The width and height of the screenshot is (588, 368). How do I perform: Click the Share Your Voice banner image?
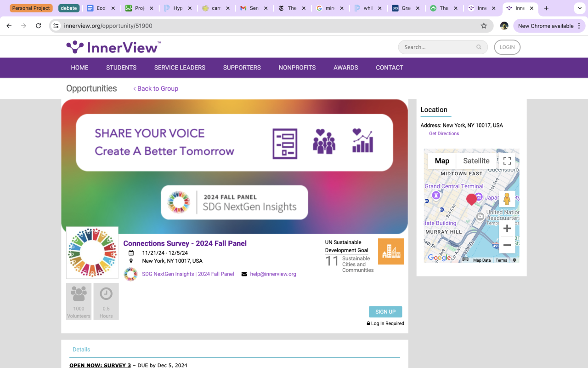click(234, 167)
